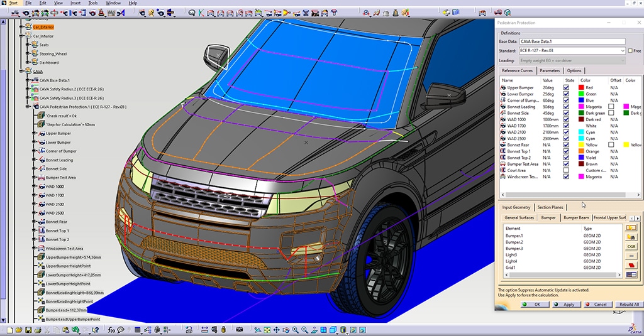Click the Cancel button
The image size is (644, 336).
tap(597, 305)
